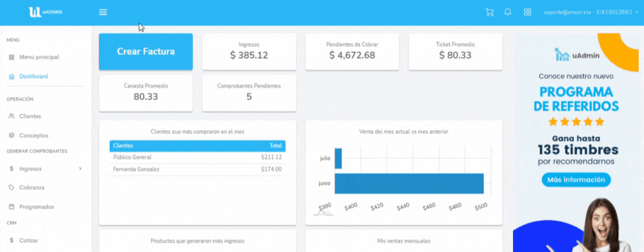Screen dimensions: 644x252
Task: Go to Clientes section
Action: [x=30, y=116]
